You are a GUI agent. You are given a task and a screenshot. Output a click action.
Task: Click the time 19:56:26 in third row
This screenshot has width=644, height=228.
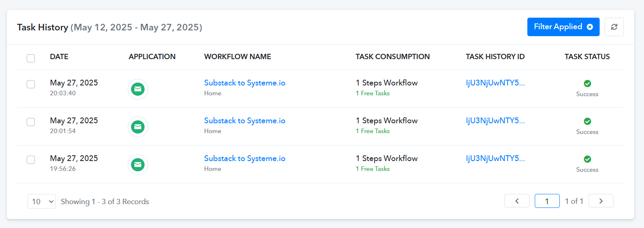(63, 169)
